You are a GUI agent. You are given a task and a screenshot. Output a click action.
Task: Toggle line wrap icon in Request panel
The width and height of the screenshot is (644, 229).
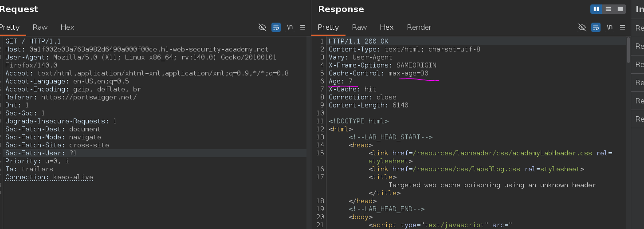276,27
